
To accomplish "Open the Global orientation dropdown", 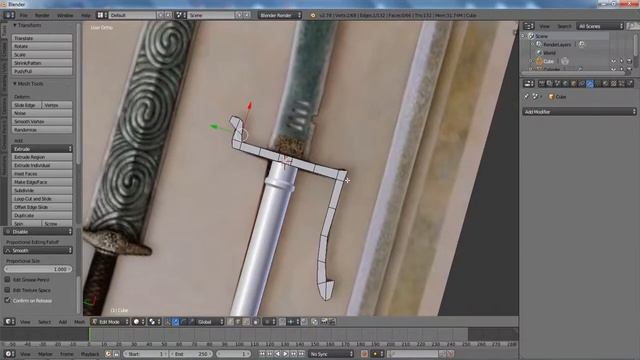I will tap(210, 322).
